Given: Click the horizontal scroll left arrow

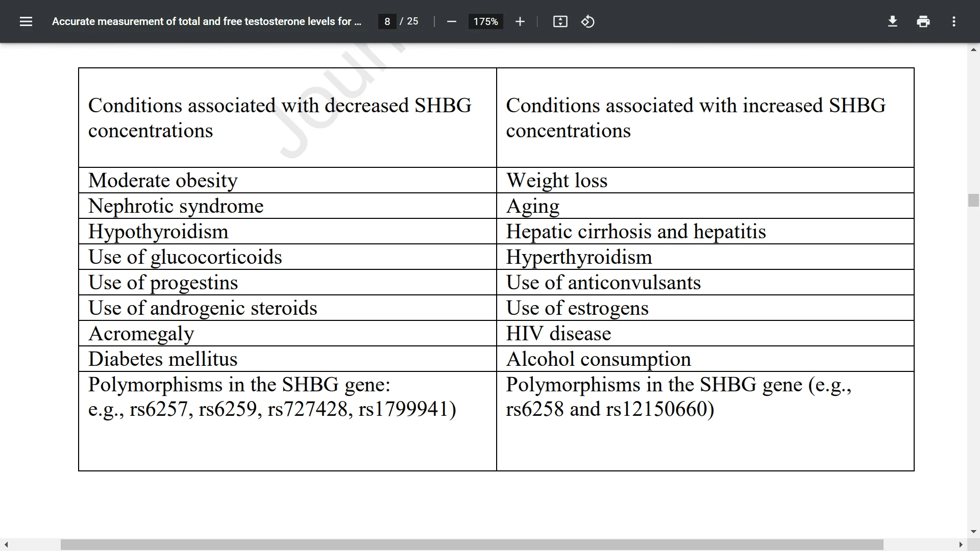Looking at the screenshot, I should click(x=5, y=544).
